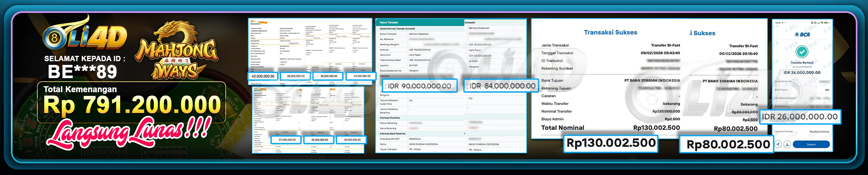The width and height of the screenshot is (868, 175).
Task: Click the Rp 791.200.000 total winnings
Action: (132, 105)
